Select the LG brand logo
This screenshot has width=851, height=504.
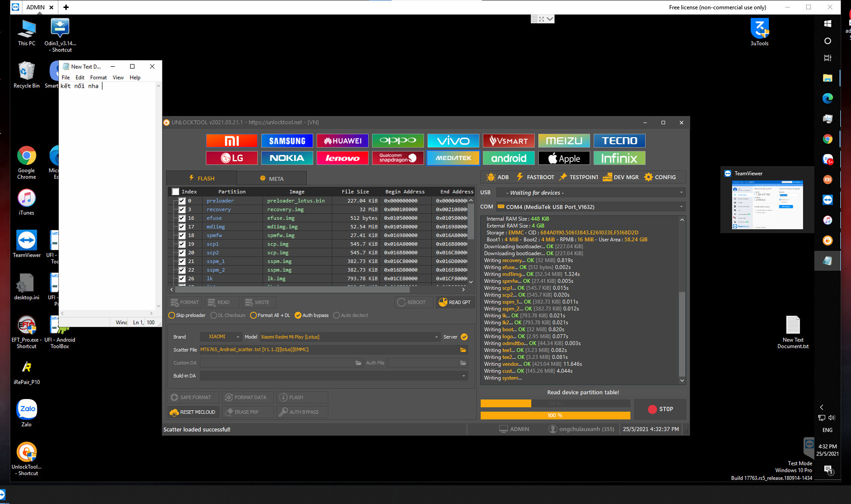[232, 158]
